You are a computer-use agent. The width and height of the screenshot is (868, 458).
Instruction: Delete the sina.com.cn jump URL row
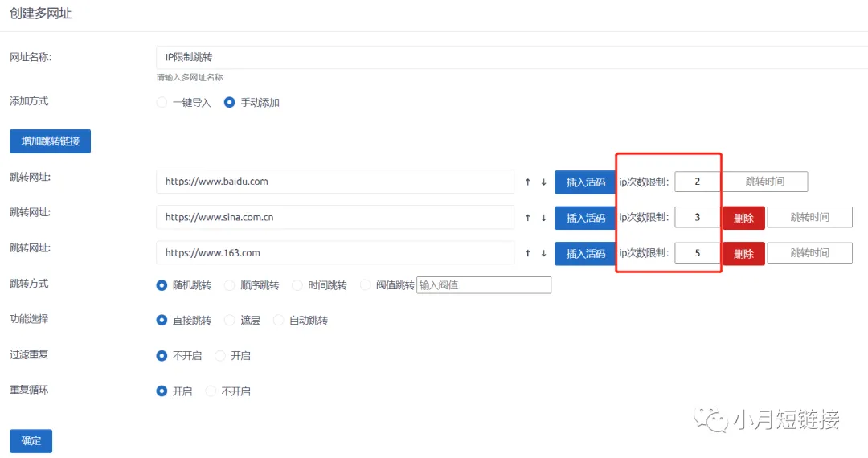pos(743,218)
